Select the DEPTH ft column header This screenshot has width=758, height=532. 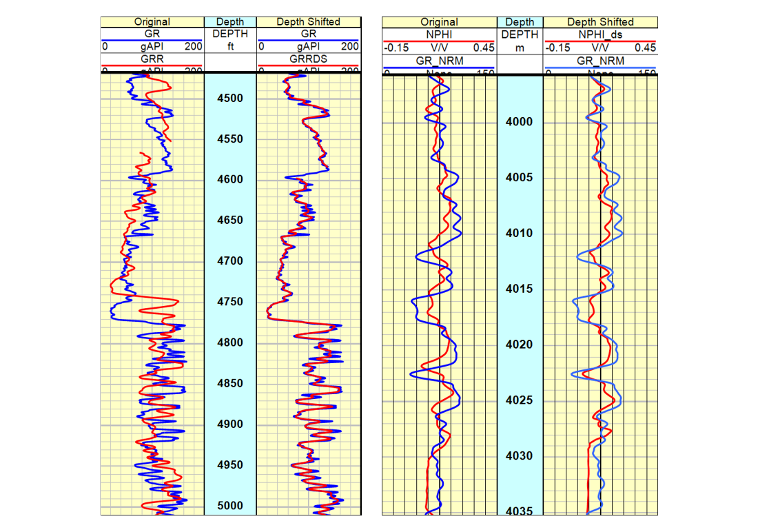click(x=230, y=39)
